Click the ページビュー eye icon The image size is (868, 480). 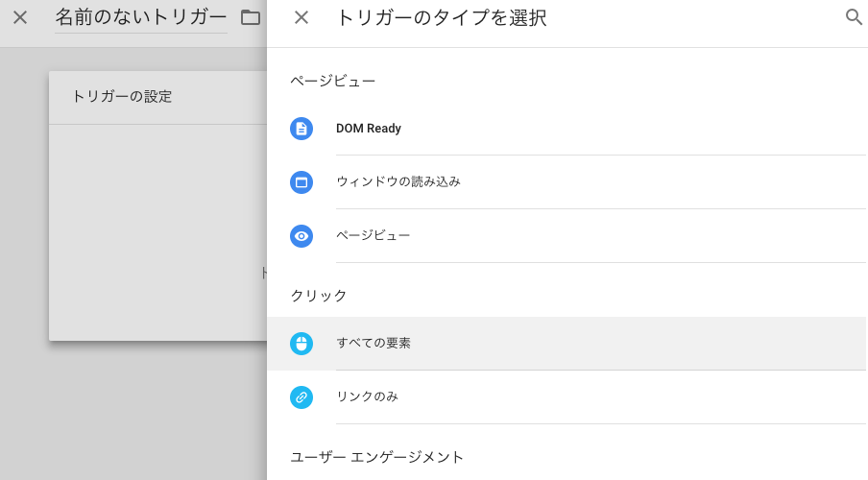[x=301, y=236]
